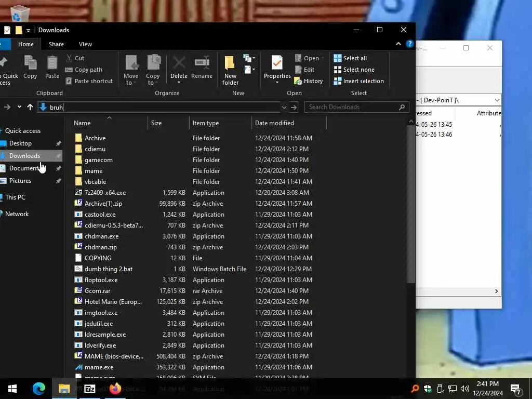
Task: Create a New folder from ribbon
Action: [230, 70]
